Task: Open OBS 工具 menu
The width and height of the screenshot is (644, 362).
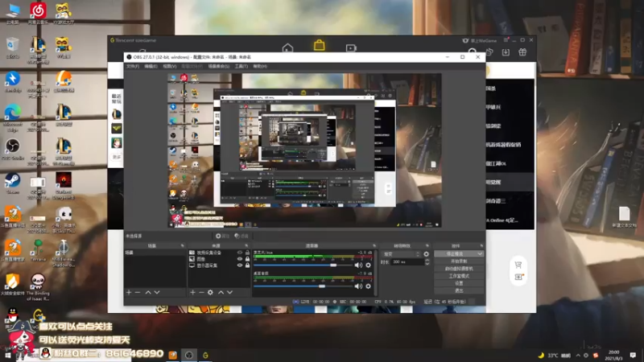Action: click(241, 66)
